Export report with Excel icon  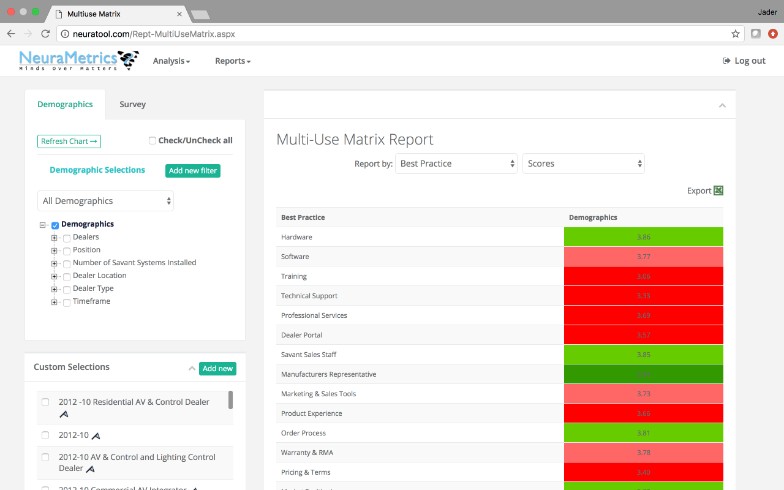coord(718,190)
